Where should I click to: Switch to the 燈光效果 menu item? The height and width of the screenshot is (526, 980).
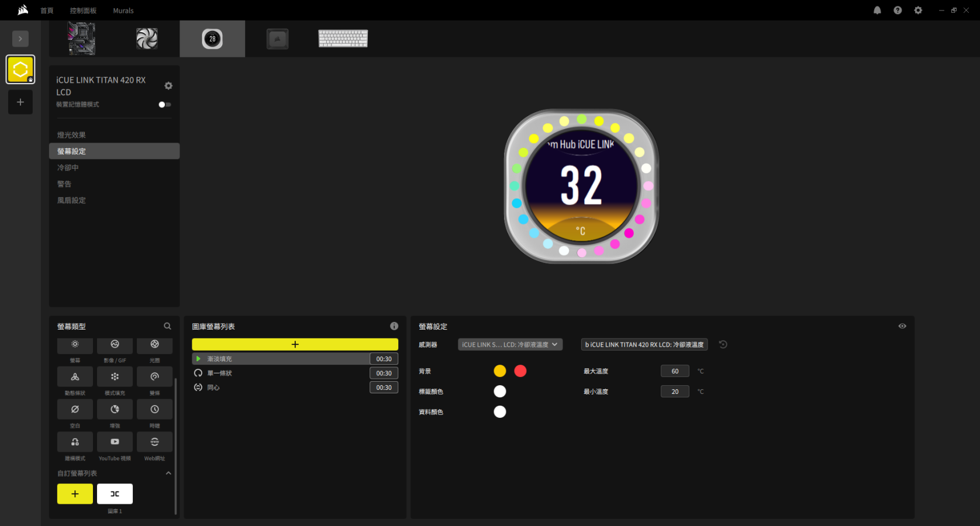pyautogui.click(x=71, y=135)
